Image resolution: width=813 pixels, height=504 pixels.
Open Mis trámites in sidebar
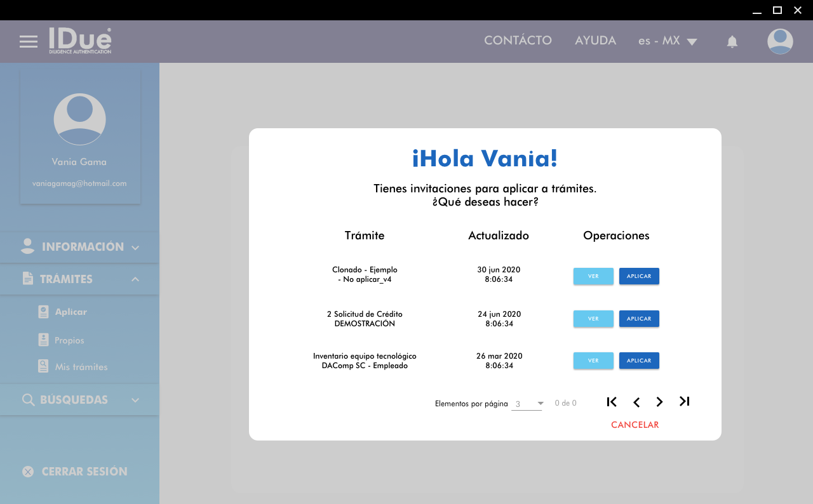point(81,367)
